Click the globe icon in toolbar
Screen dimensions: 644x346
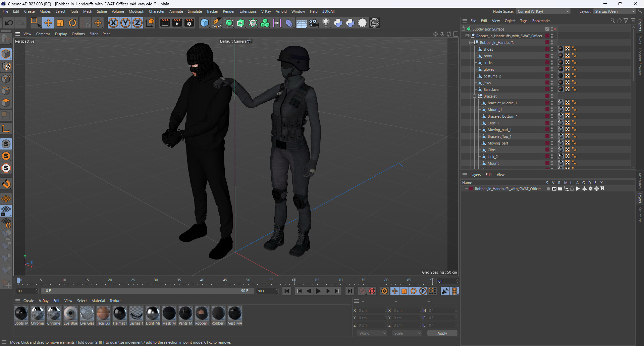374,23
